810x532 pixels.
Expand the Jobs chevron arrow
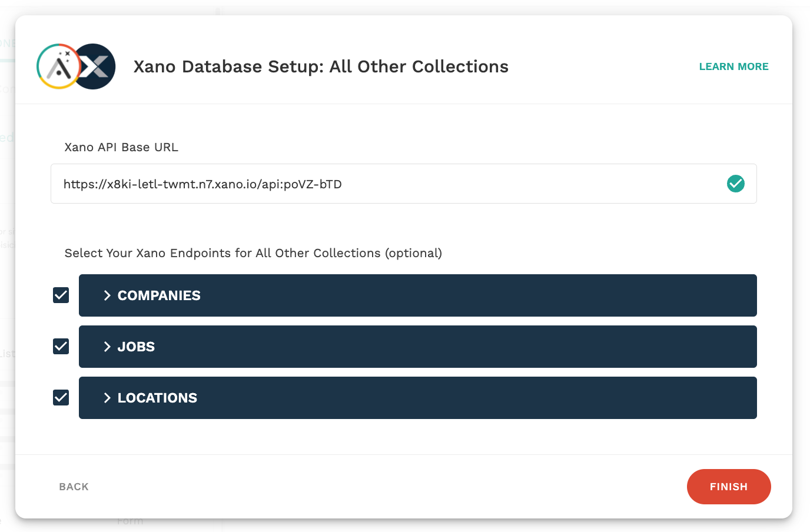[x=107, y=347]
